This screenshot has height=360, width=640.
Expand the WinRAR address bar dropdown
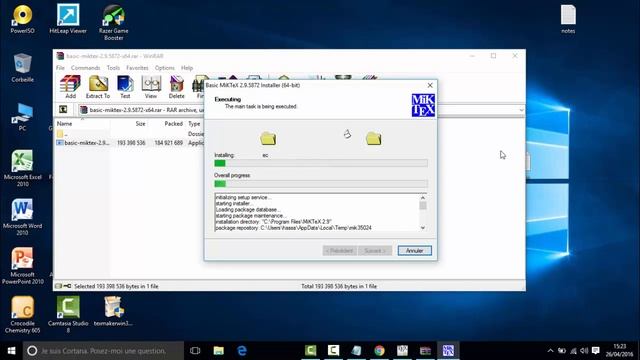coord(521,110)
